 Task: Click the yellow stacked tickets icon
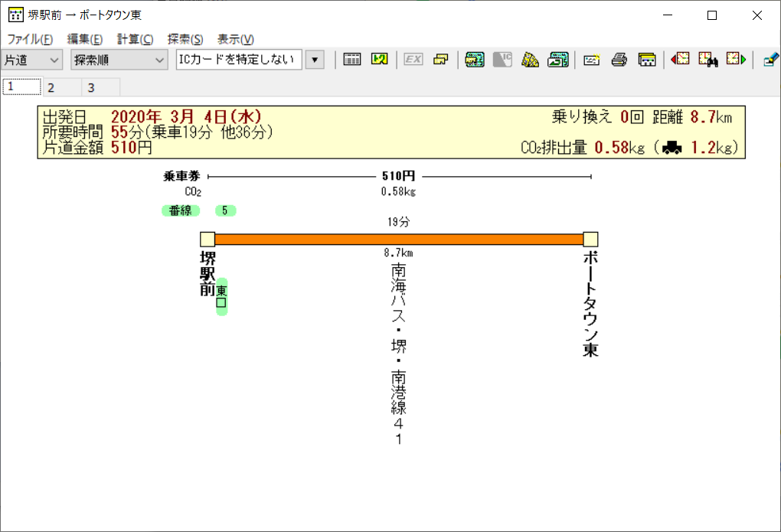pos(441,59)
